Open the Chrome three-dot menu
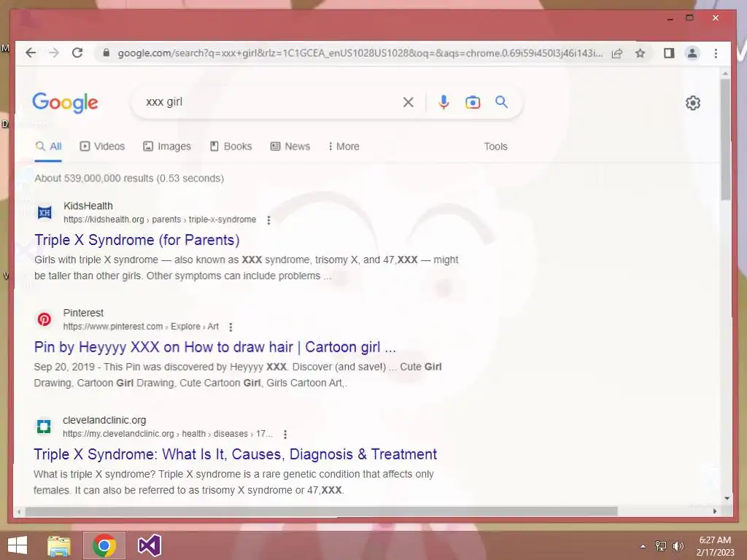Viewport: 747px width, 560px height. [716, 53]
